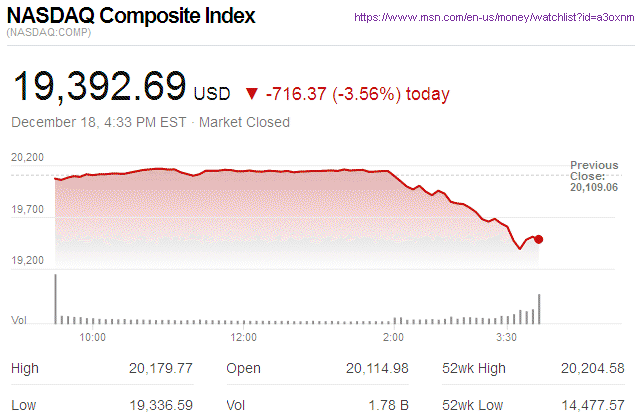Click the last closing volume bar
This screenshot has height=420, width=640.
[539, 308]
